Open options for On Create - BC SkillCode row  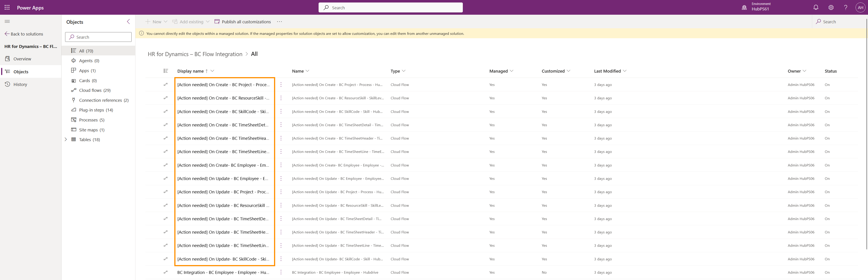[281, 112]
